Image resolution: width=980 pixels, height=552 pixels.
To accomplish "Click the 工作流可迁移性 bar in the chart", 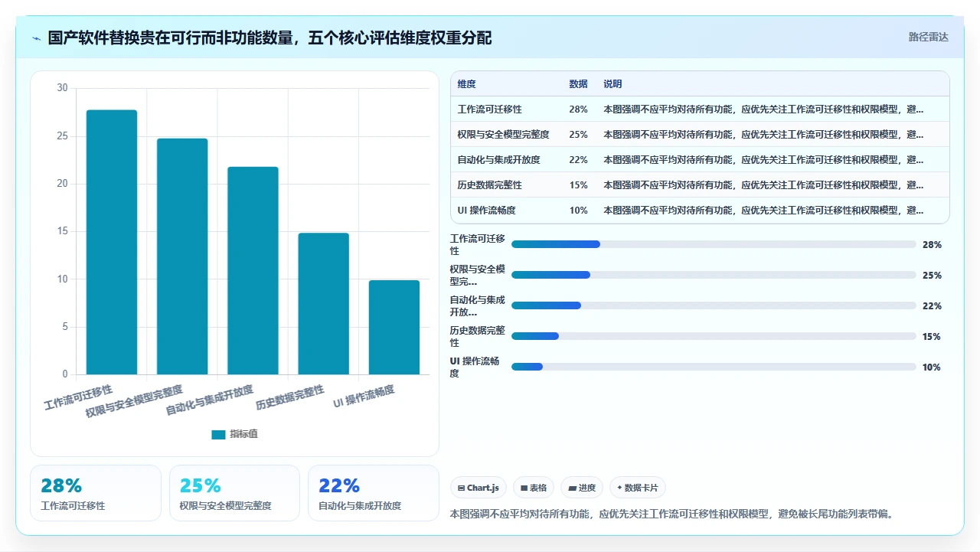I will (x=112, y=242).
